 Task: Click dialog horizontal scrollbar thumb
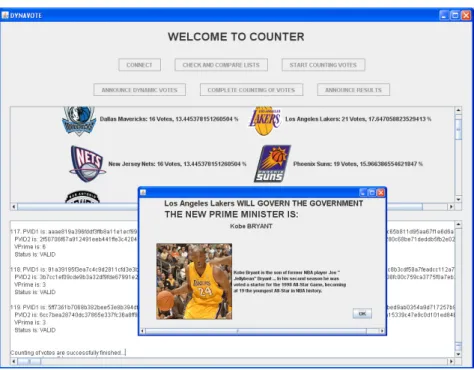[x=256, y=331]
